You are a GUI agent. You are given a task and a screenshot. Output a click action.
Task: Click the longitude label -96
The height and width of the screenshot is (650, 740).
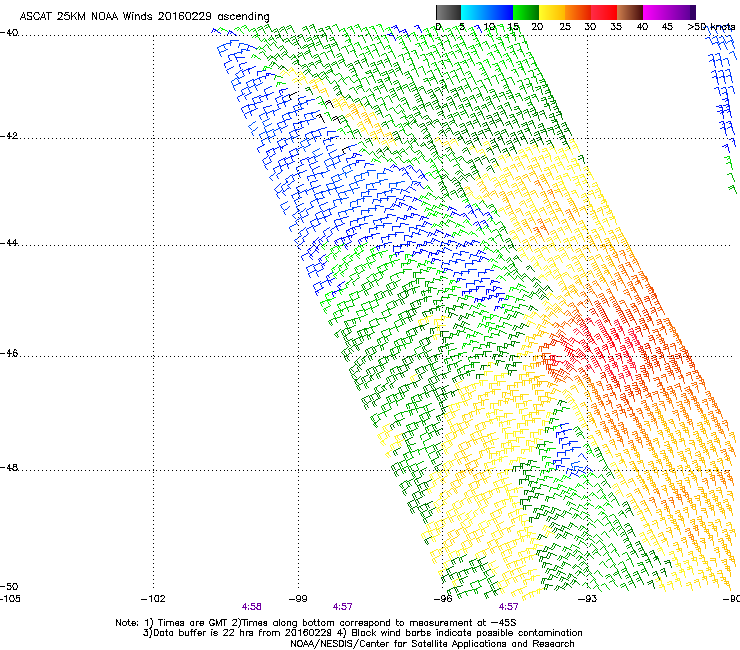pos(443,599)
